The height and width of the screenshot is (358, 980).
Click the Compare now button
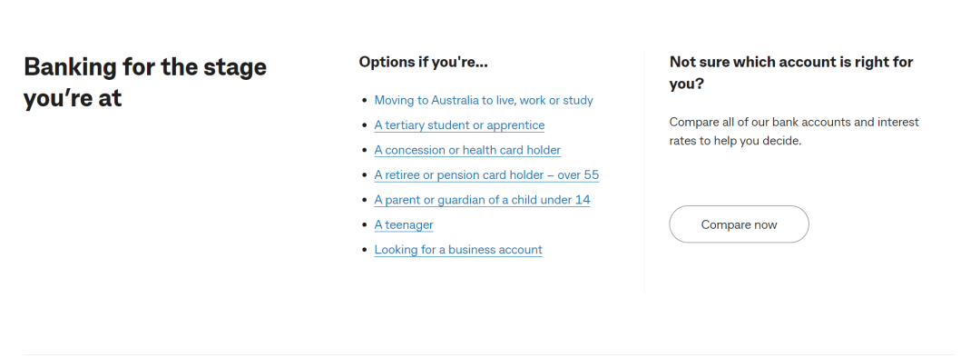(x=739, y=224)
